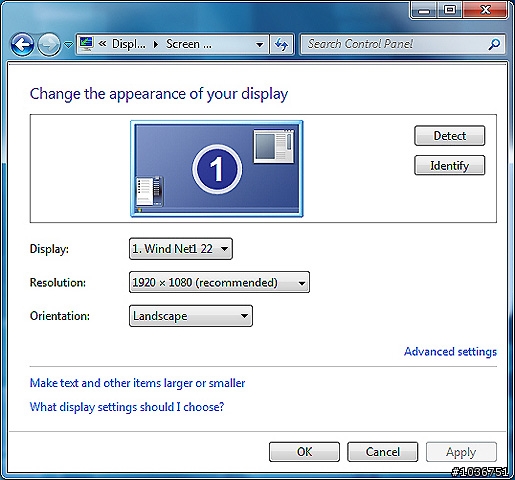
Task: Click the Detect button
Action: 449,136
